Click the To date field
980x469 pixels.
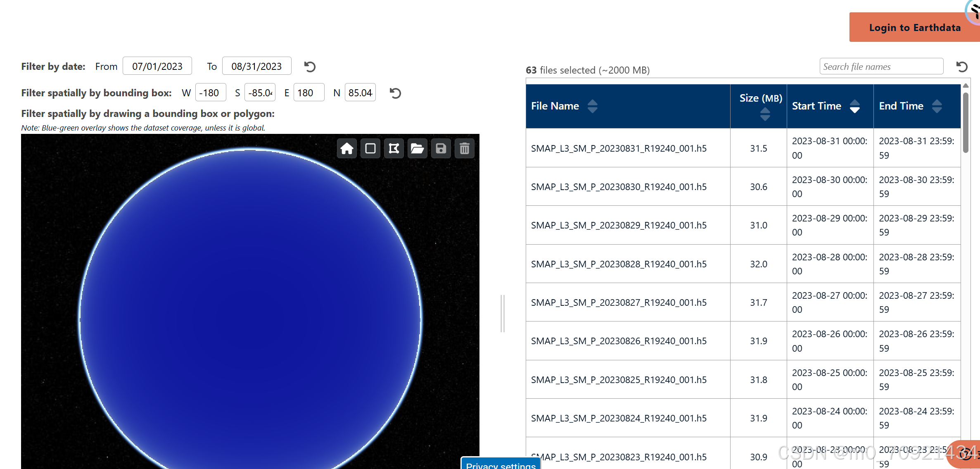pyautogui.click(x=256, y=66)
